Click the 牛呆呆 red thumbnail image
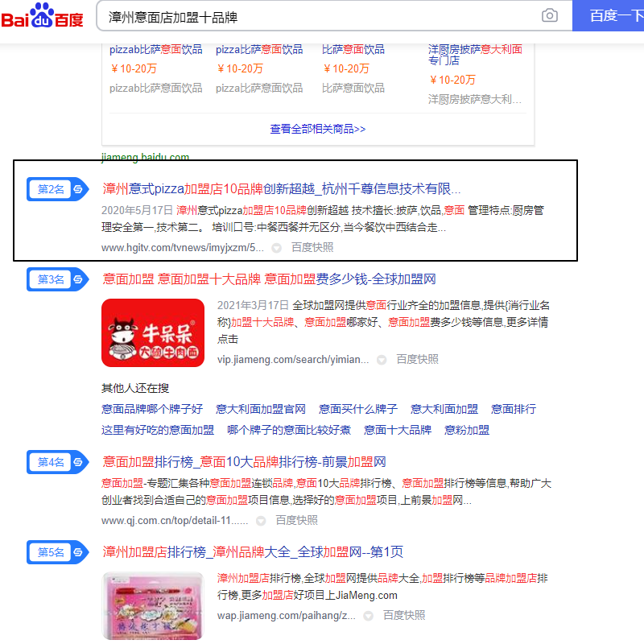This screenshot has height=644, width=644. click(153, 333)
